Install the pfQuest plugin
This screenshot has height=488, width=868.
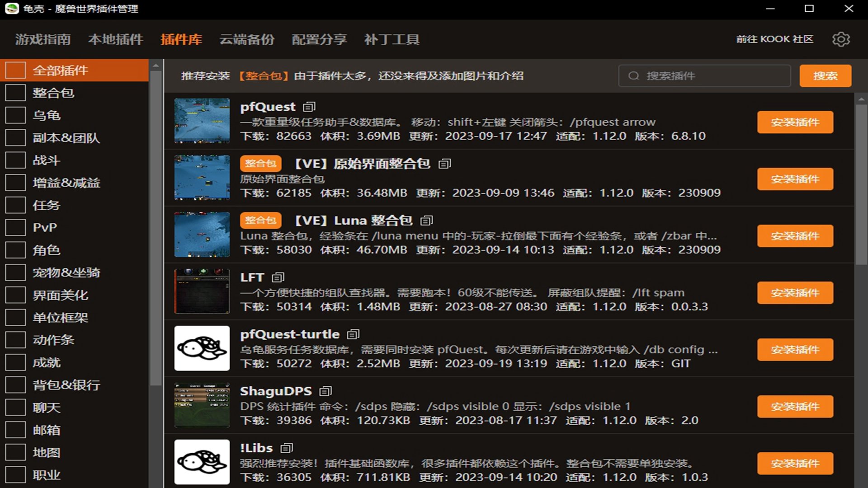[x=795, y=122]
